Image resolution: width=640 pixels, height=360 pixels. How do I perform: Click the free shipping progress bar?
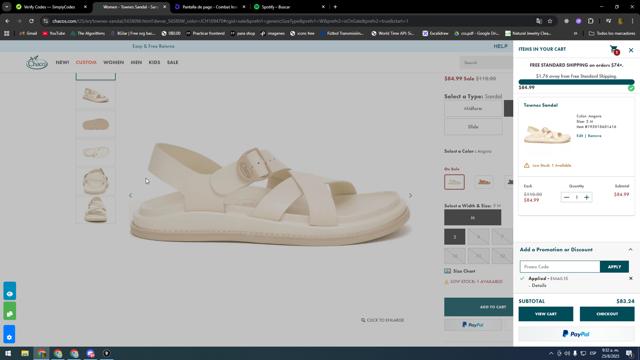576,82
